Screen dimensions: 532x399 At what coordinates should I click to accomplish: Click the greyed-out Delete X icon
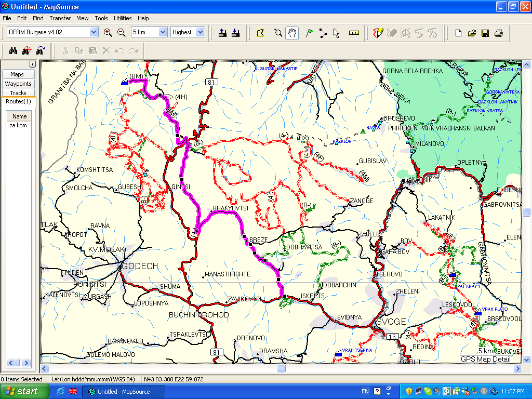[106, 50]
